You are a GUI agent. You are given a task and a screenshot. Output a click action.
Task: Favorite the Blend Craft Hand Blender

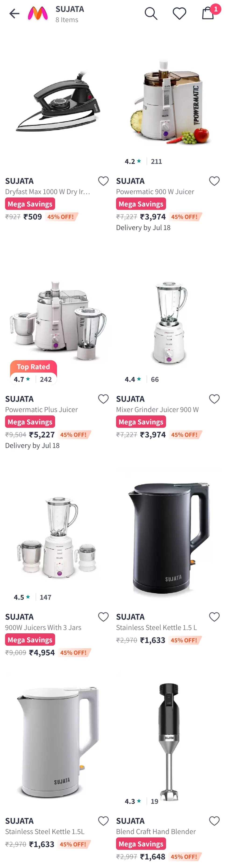click(214, 820)
